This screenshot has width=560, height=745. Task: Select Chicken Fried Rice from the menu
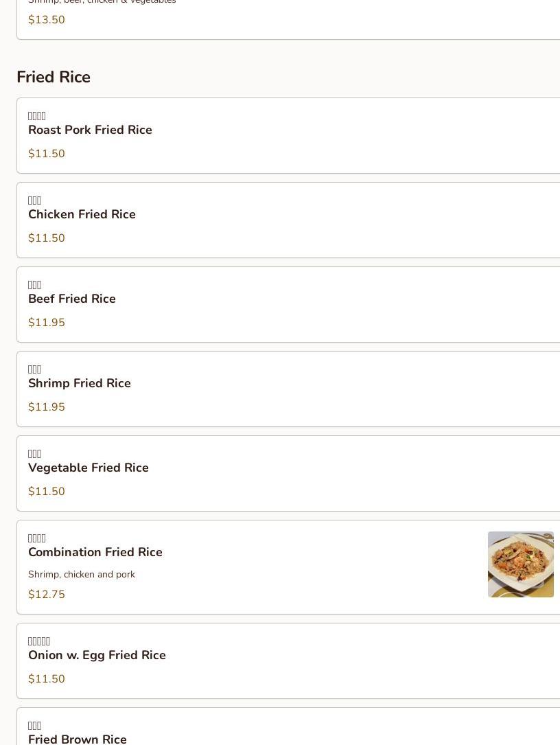[x=82, y=215]
